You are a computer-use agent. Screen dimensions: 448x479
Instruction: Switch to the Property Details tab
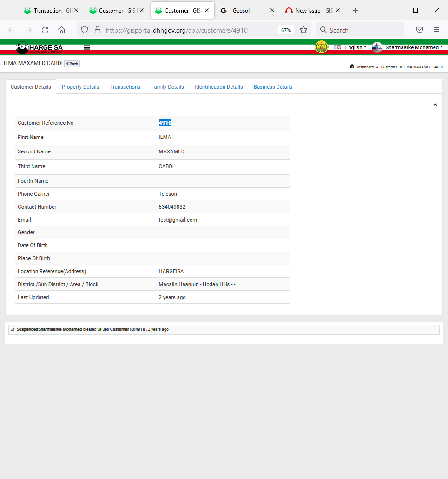[x=80, y=87]
